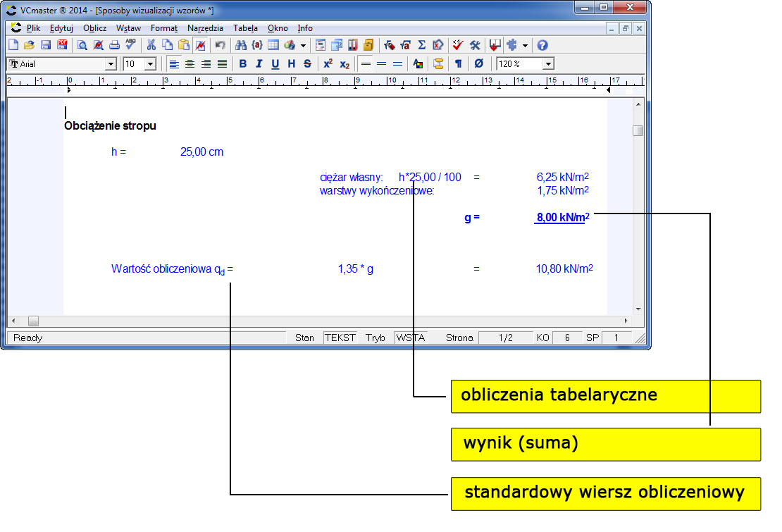This screenshot has height=532, width=782.
Task: Insert a table using the grid icon
Action: pyautogui.click(x=273, y=45)
